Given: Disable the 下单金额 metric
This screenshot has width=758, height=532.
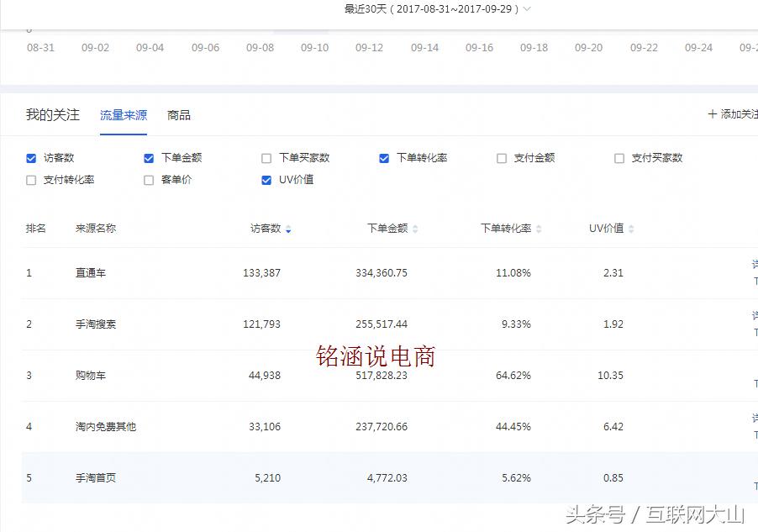Looking at the screenshot, I should point(149,157).
